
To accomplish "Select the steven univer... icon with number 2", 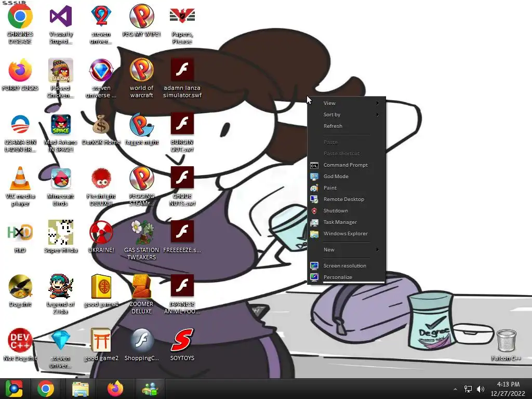I will coord(101,17).
